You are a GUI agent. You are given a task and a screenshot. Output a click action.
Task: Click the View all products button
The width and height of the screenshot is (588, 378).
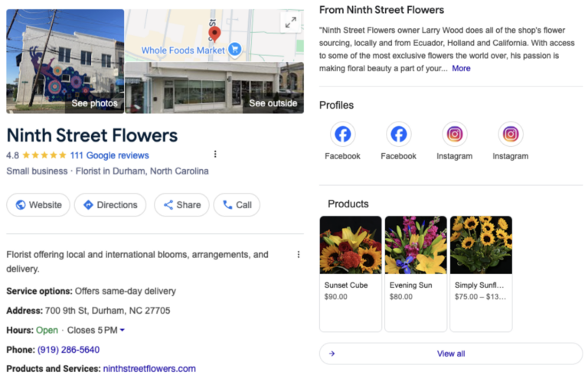[451, 354]
